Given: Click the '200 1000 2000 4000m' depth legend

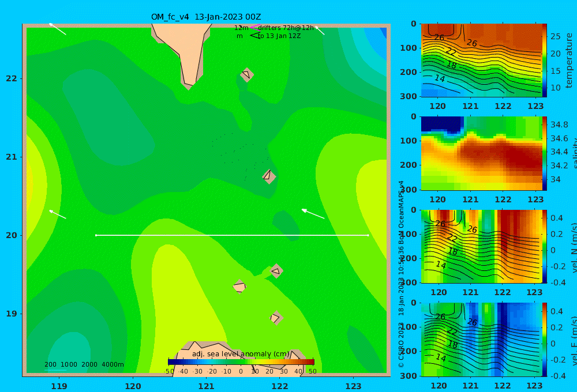Looking at the screenshot, I should point(84,364).
